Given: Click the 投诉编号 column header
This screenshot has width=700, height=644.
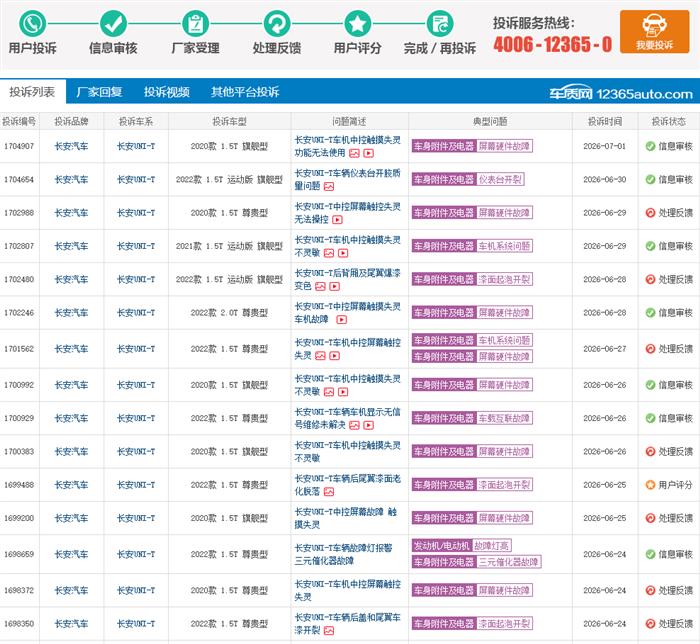Looking at the screenshot, I should (19, 121).
